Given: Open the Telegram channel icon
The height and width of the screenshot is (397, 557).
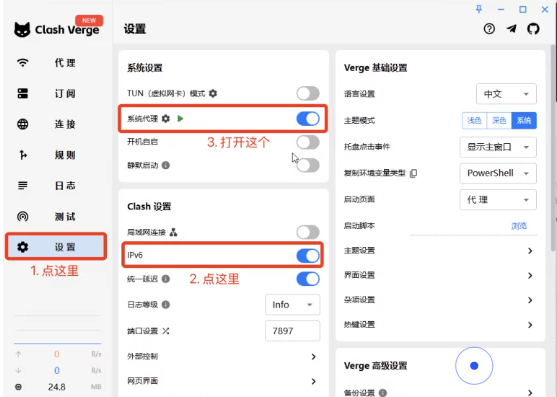Looking at the screenshot, I should pos(512,29).
